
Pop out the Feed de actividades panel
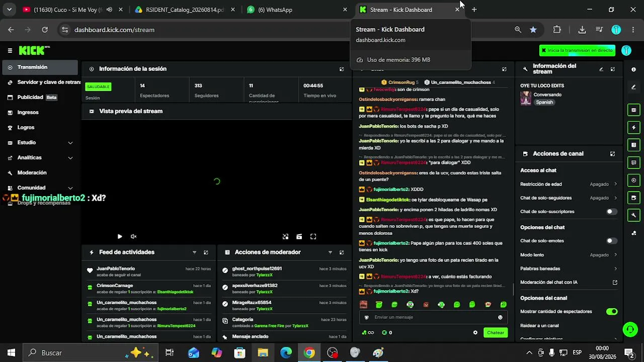pos(206,252)
